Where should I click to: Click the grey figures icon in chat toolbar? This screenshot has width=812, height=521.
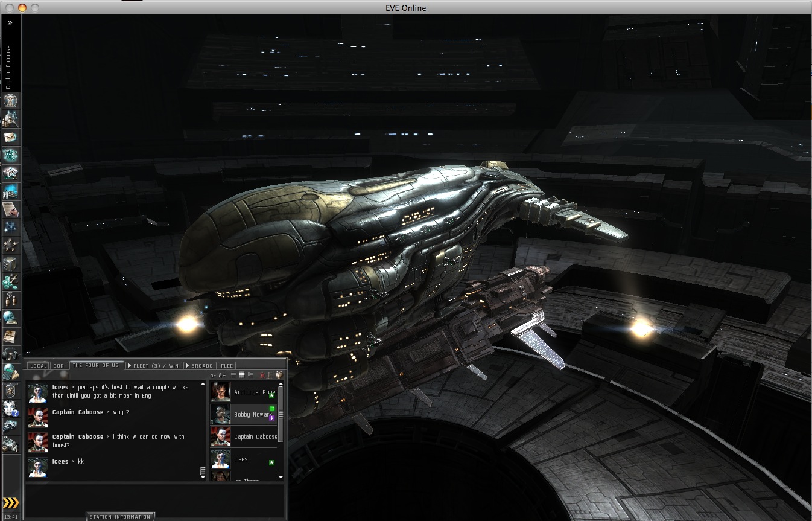[269, 375]
